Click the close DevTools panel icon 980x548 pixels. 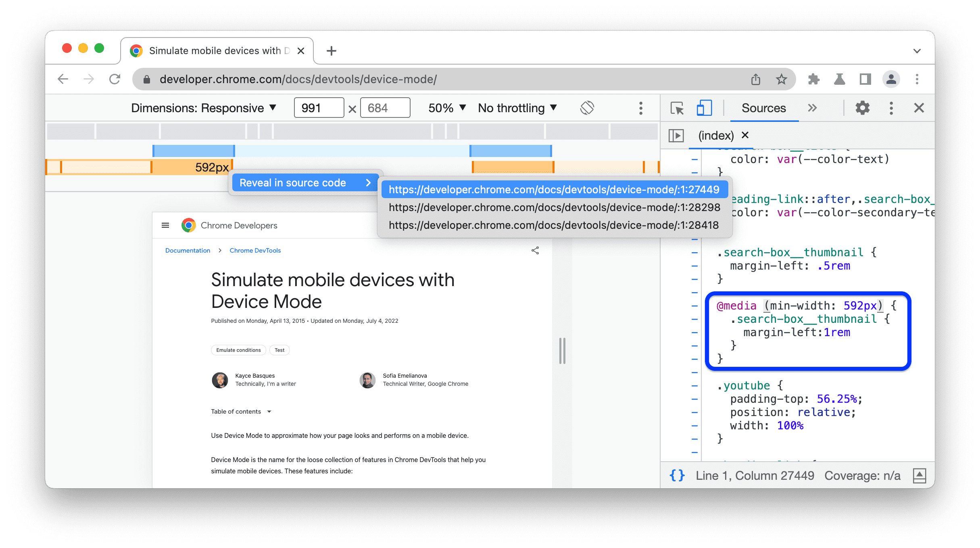click(x=919, y=108)
